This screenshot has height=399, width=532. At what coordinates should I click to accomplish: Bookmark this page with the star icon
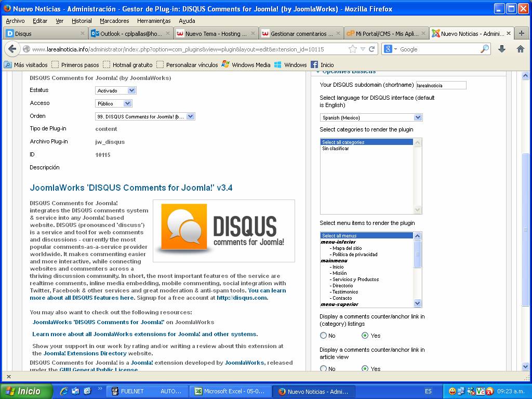[353, 49]
